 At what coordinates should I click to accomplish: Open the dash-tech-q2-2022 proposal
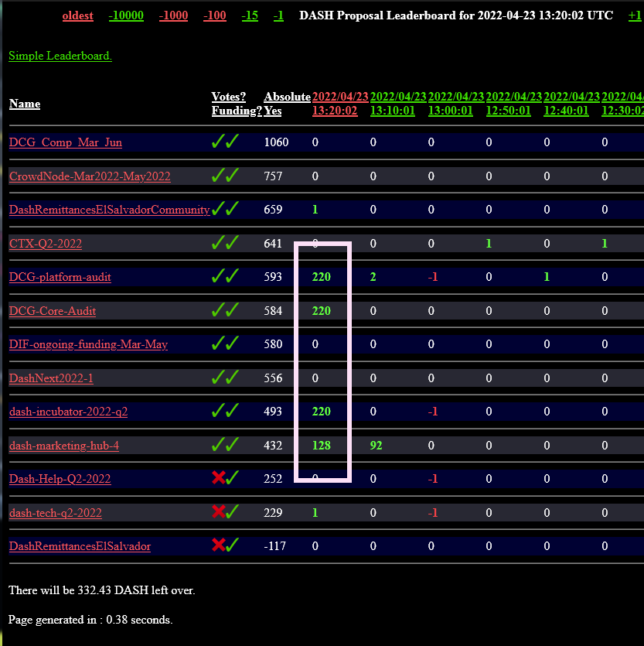click(x=56, y=513)
